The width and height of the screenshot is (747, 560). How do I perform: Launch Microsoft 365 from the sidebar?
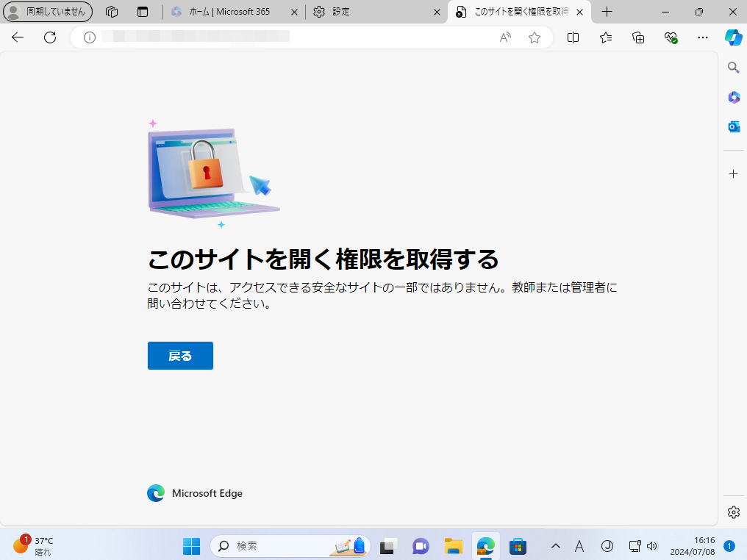[x=733, y=96]
